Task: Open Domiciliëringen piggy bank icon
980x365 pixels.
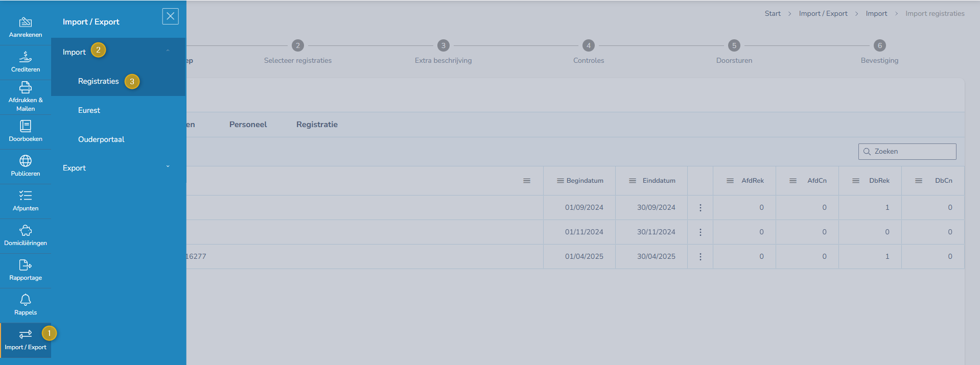Action: 26,231
